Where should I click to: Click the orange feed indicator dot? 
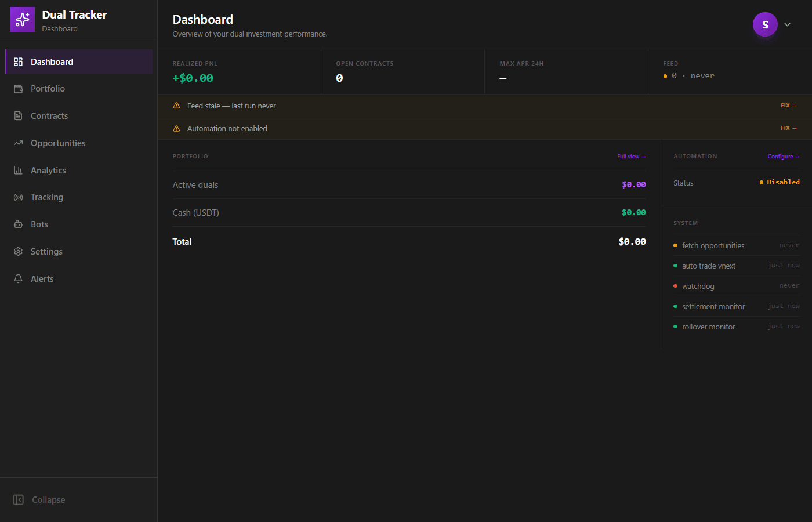tap(665, 76)
